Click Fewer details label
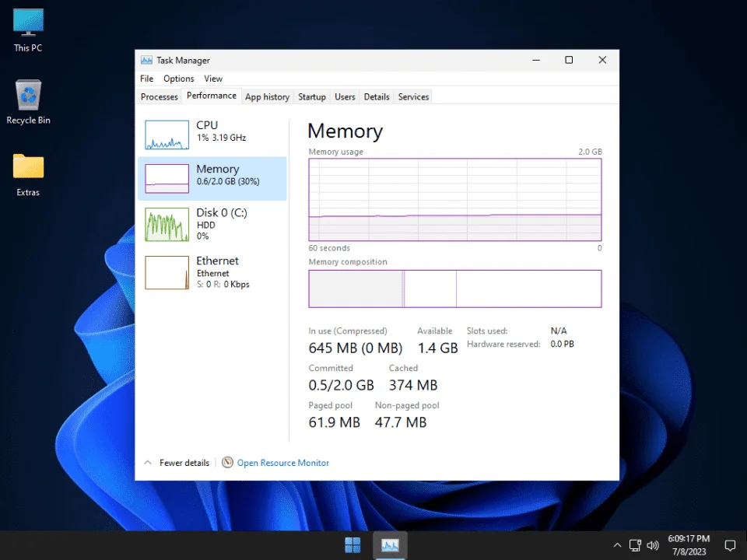This screenshot has width=747, height=560. tap(184, 463)
